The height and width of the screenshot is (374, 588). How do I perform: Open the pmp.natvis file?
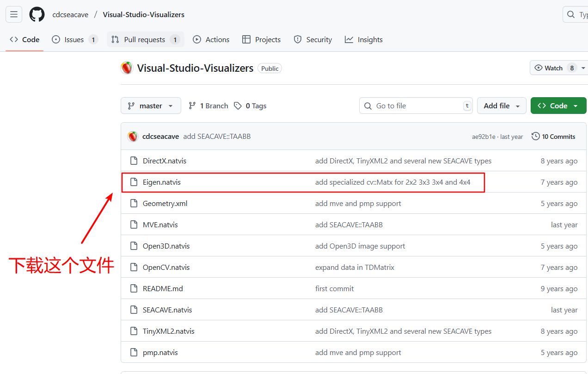coord(160,353)
